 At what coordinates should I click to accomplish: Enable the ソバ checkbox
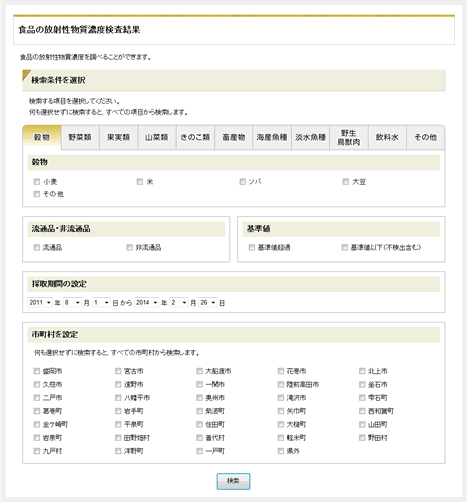tap(243, 182)
